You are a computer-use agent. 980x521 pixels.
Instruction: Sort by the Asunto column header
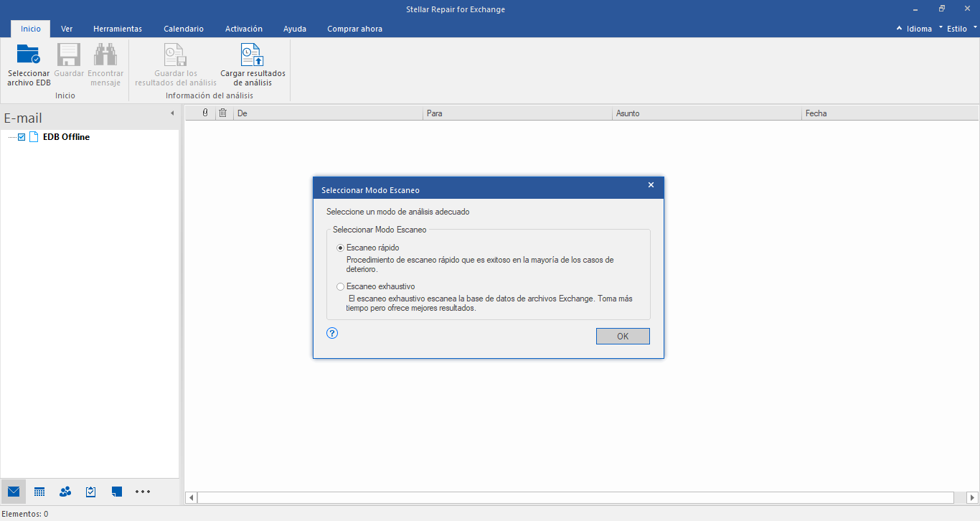(707, 113)
